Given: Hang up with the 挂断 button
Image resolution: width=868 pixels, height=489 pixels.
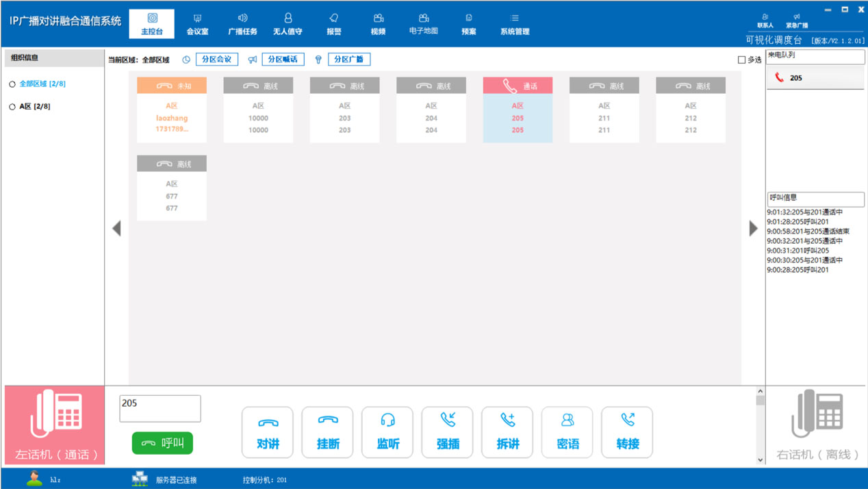Looking at the screenshot, I should tap(328, 432).
